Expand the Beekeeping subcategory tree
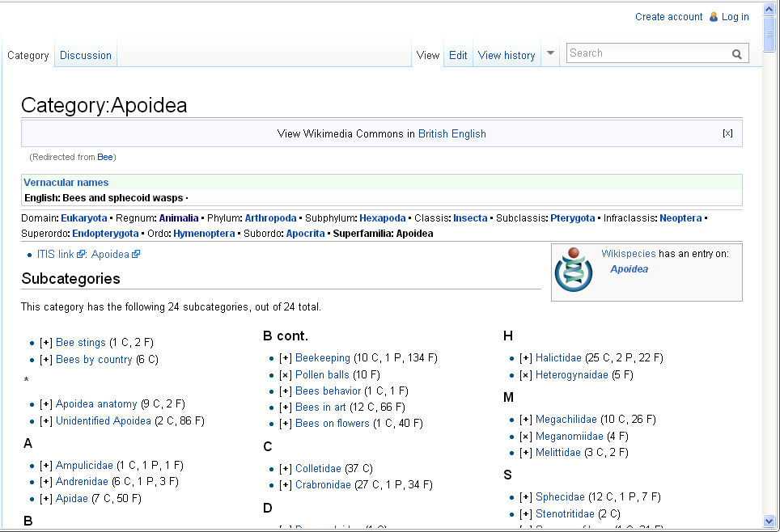Viewport: 780px width, 532px height. click(286, 358)
